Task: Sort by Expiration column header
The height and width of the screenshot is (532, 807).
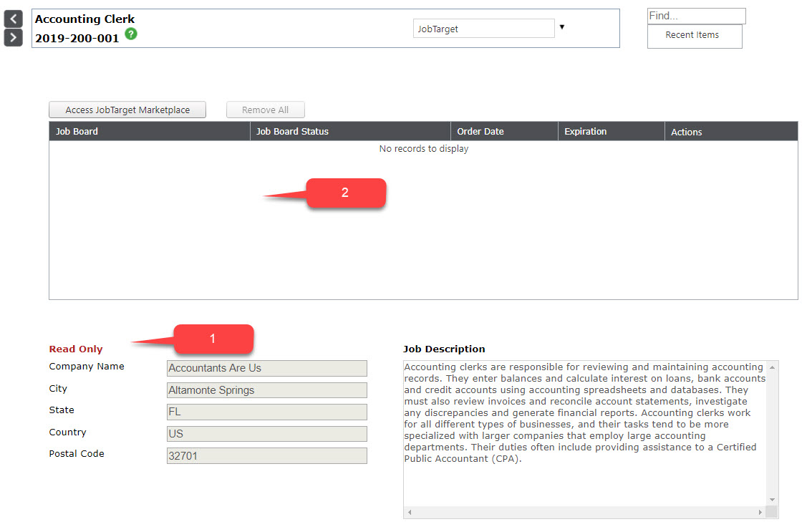Action: (x=585, y=132)
